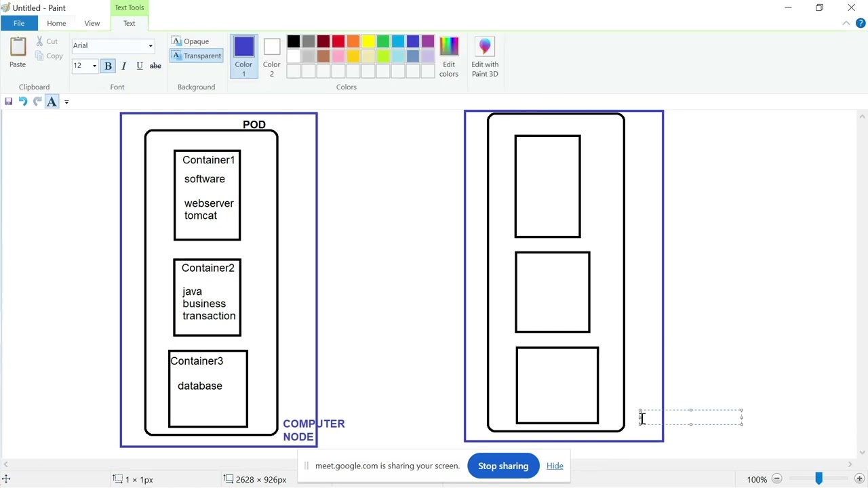Click the Copy icon
The height and width of the screenshot is (488, 868).
(40, 56)
